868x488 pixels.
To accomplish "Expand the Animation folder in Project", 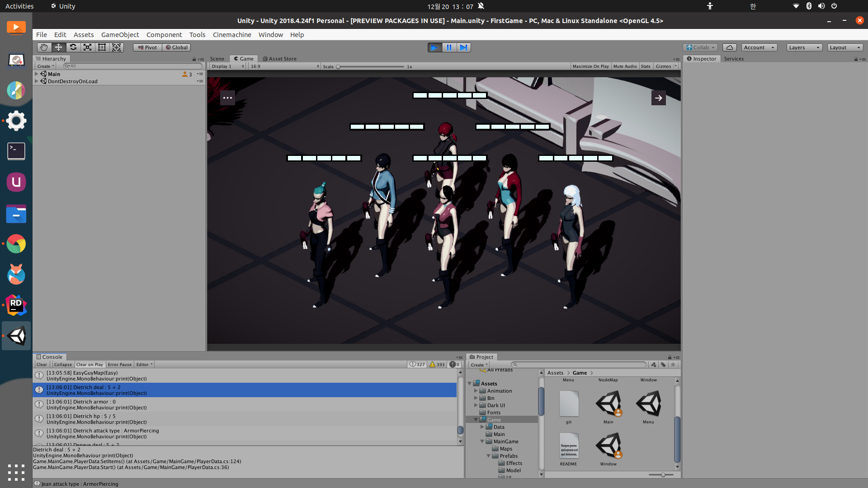I will 476,391.
